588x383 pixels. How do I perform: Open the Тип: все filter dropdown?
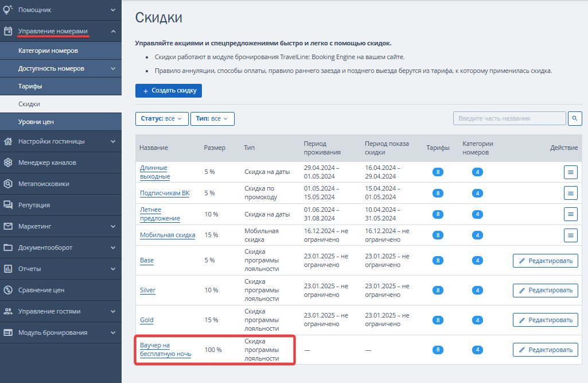click(x=212, y=119)
